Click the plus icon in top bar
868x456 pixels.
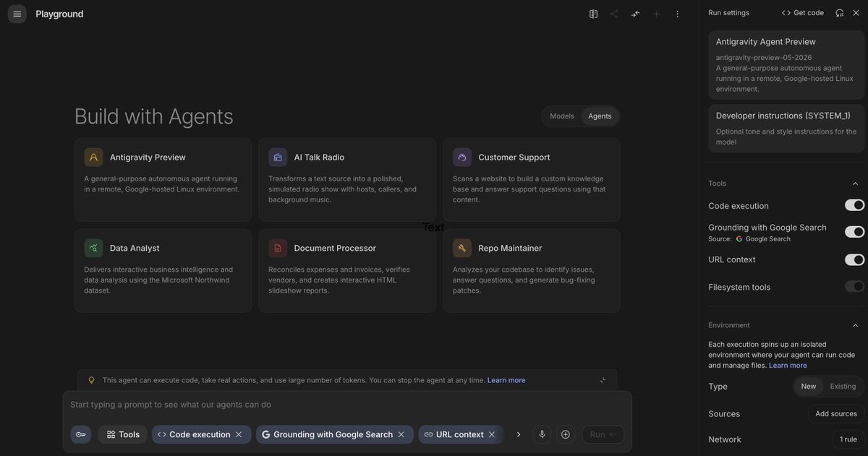tap(657, 14)
